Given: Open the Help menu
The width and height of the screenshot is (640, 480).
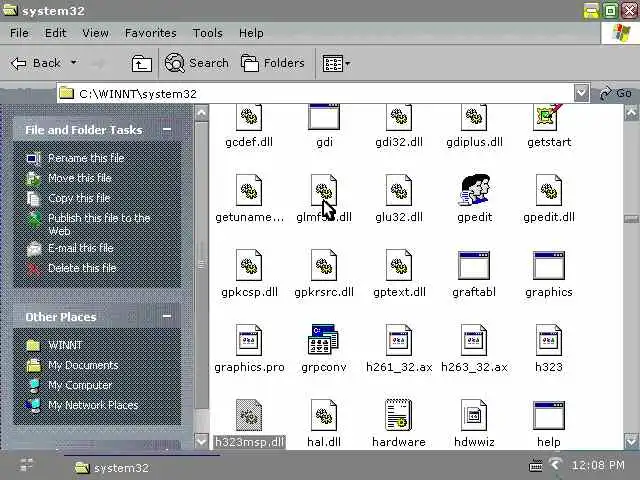Looking at the screenshot, I should 251,33.
